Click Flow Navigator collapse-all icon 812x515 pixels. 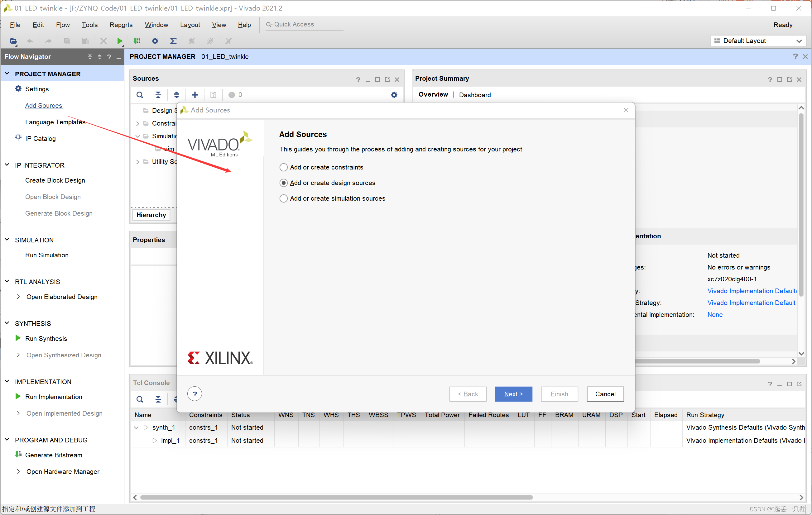pos(90,57)
